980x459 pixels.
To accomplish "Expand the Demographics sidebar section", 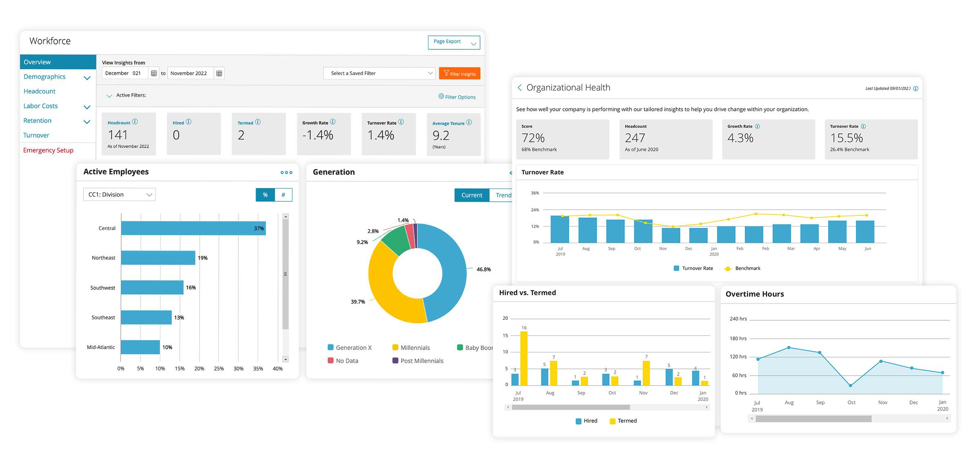I will pos(87,78).
